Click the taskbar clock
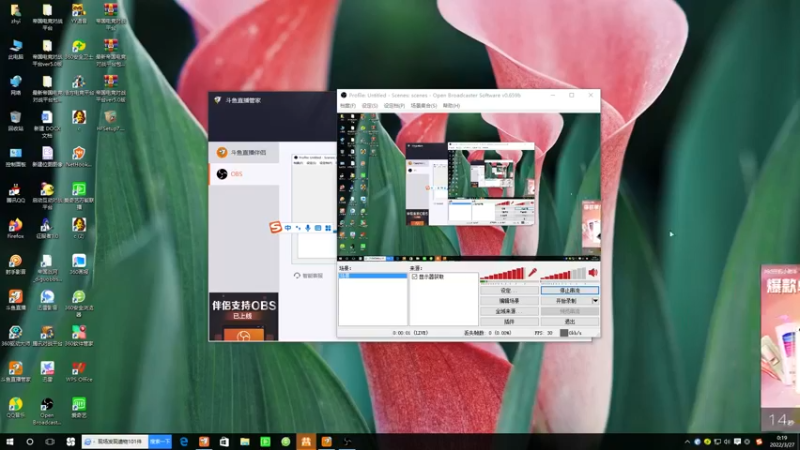 [782, 442]
